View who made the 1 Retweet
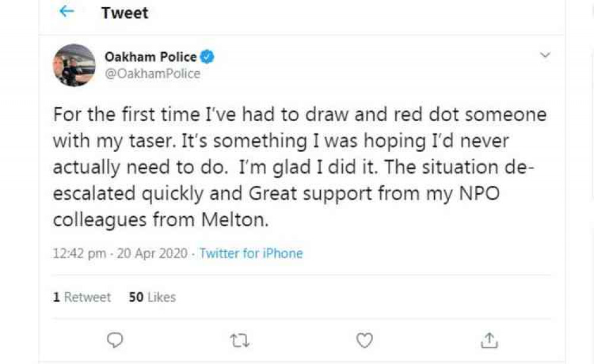 click(x=82, y=297)
